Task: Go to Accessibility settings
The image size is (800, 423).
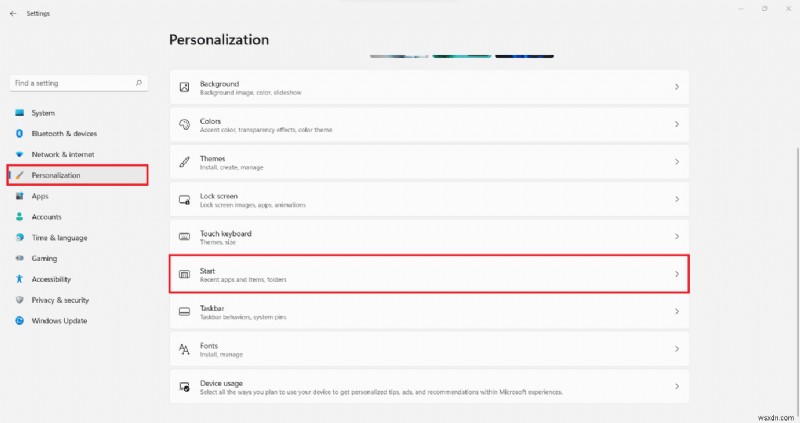Action: (x=52, y=279)
